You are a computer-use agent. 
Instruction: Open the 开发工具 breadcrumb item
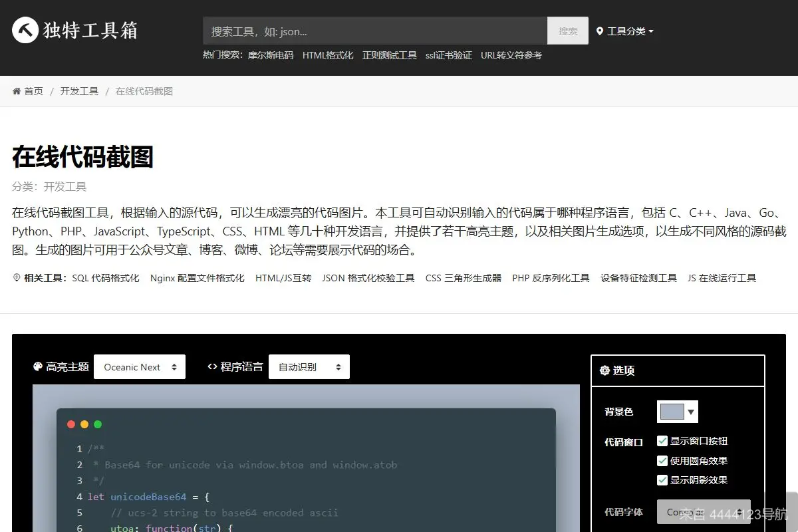(x=79, y=90)
